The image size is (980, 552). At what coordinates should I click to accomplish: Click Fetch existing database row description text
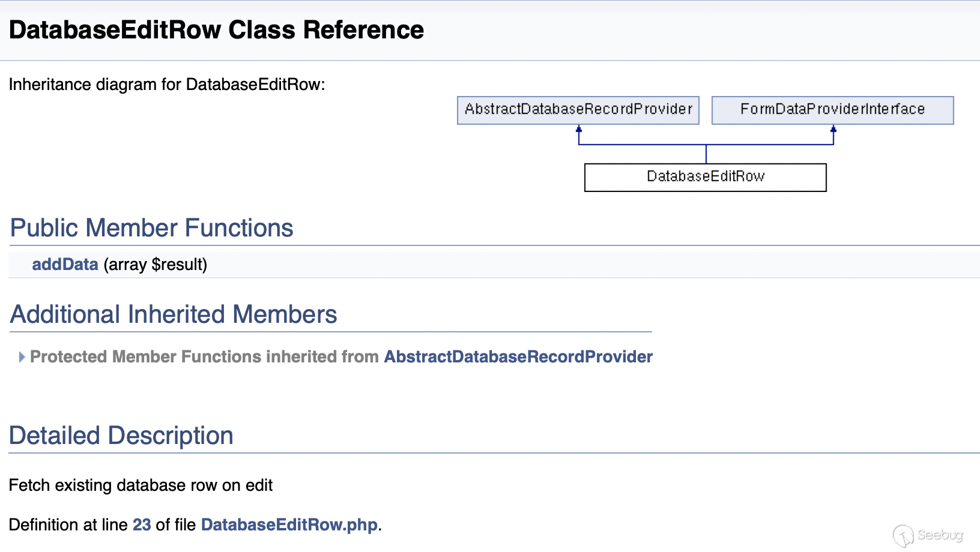click(141, 485)
